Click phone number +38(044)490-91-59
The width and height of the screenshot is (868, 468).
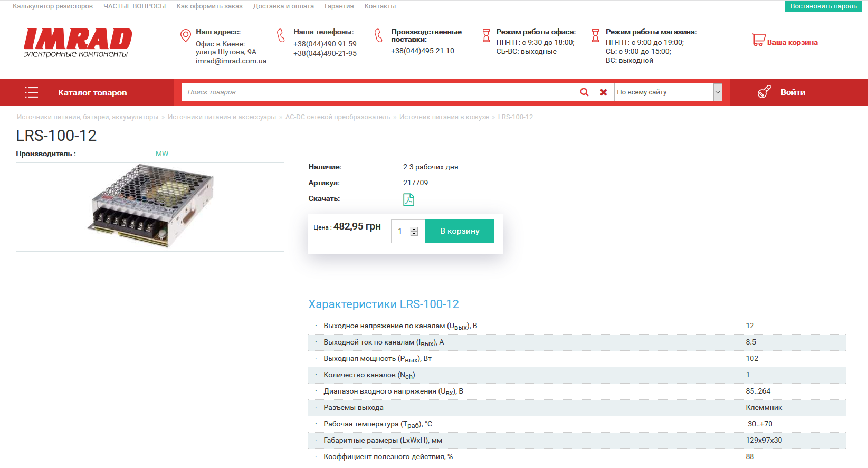tap(325, 44)
